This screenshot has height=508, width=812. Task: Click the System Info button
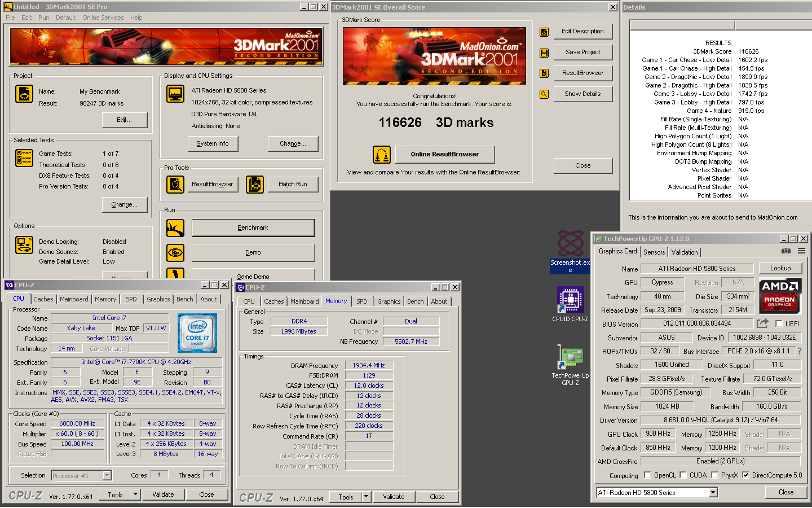pyautogui.click(x=213, y=143)
